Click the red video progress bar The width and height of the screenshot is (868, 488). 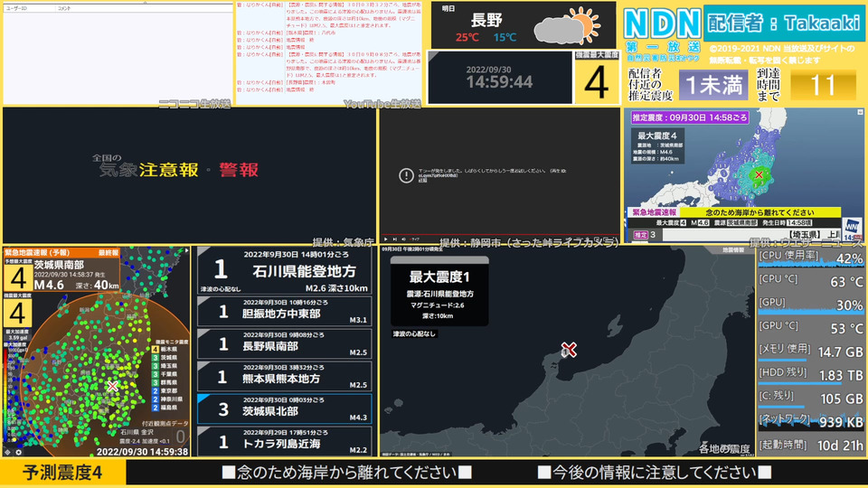coord(500,235)
